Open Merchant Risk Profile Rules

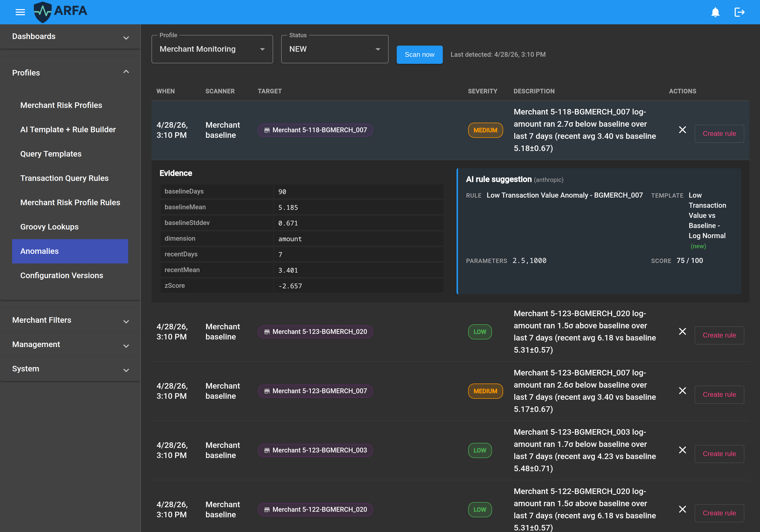coord(70,203)
